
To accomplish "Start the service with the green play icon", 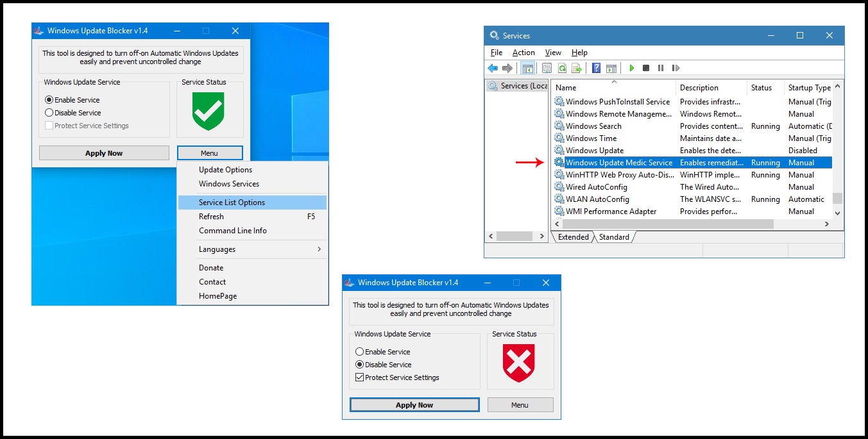I will (632, 68).
